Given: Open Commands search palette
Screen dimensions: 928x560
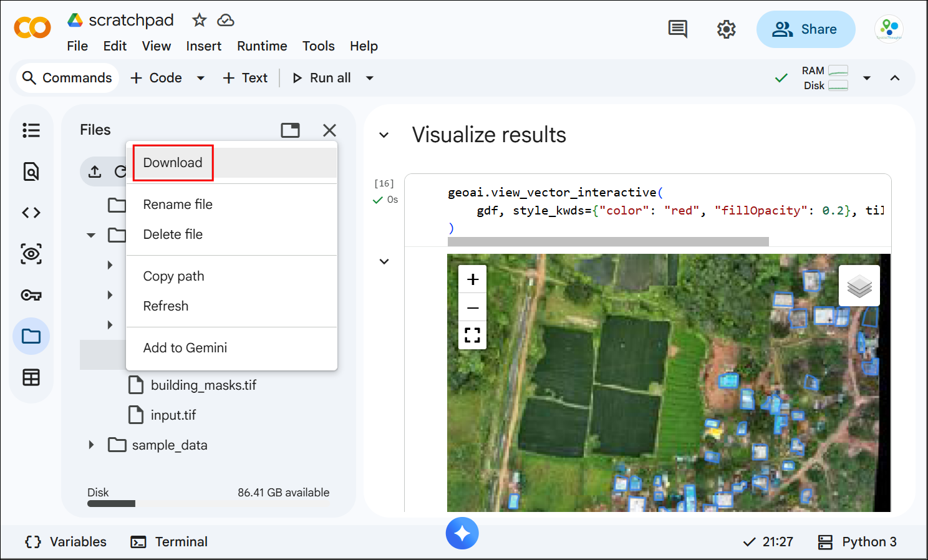Looking at the screenshot, I should 67,78.
